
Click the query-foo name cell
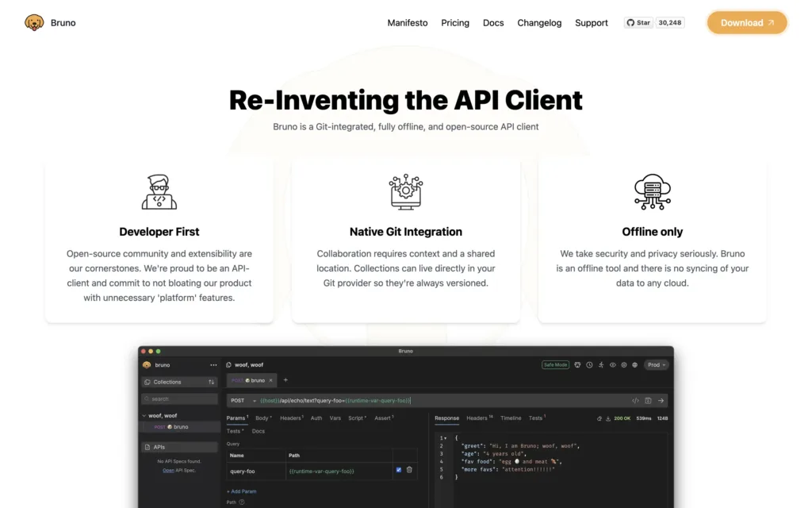click(x=256, y=471)
